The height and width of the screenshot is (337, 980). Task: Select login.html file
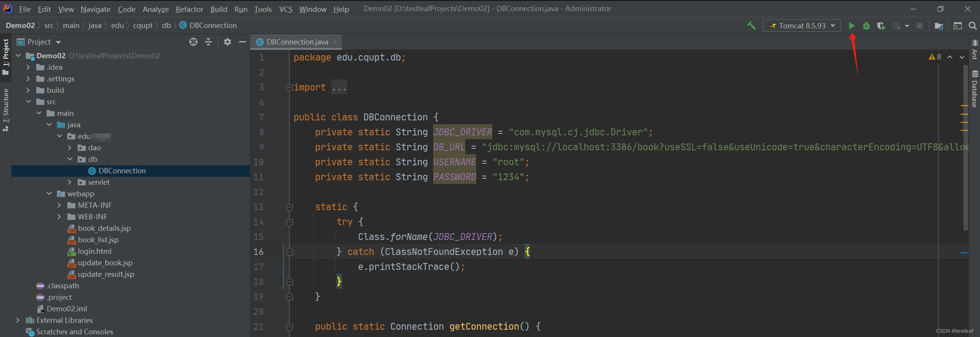click(95, 251)
